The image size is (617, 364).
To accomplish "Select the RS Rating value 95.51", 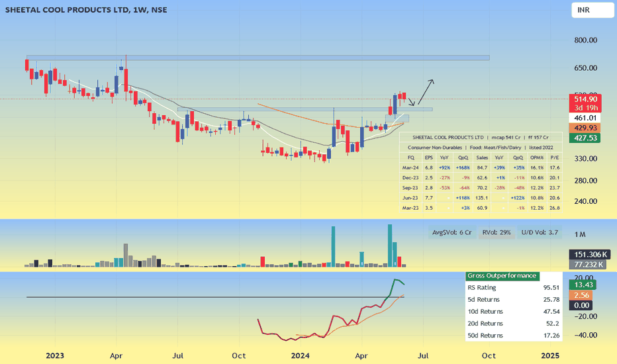I will [551, 288].
